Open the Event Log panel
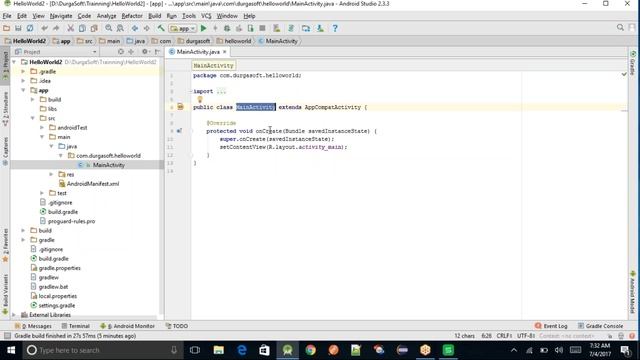The image size is (640, 360). point(551,326)
